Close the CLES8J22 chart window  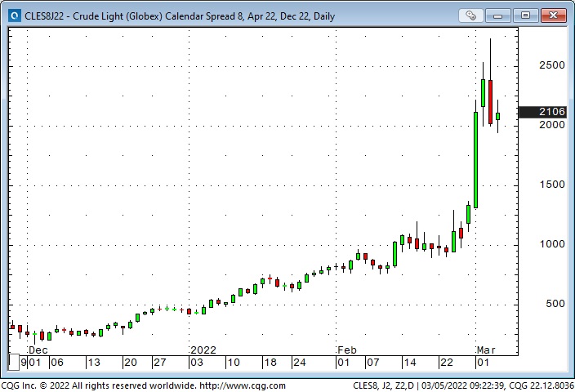554,16
